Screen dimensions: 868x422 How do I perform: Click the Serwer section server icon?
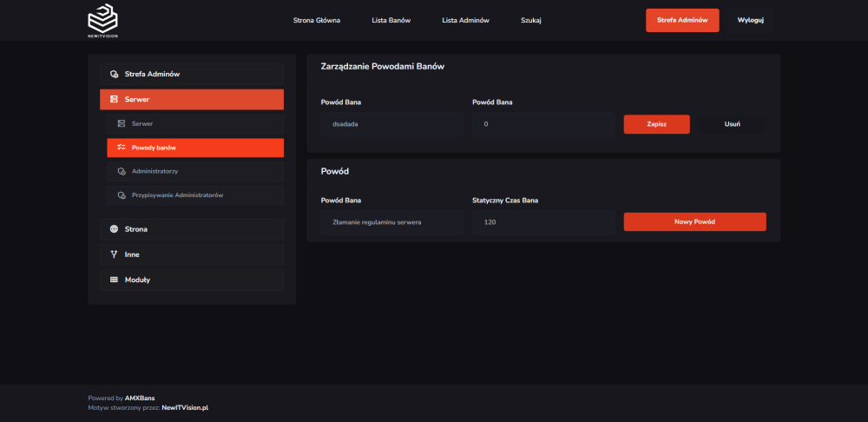point(114,100)
